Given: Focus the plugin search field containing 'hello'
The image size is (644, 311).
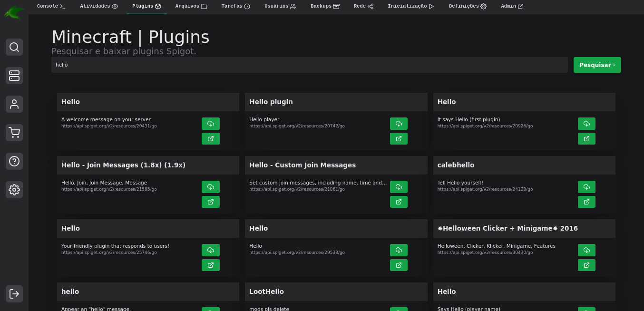Looking at the screenshot, I should [x=310, y=65].
